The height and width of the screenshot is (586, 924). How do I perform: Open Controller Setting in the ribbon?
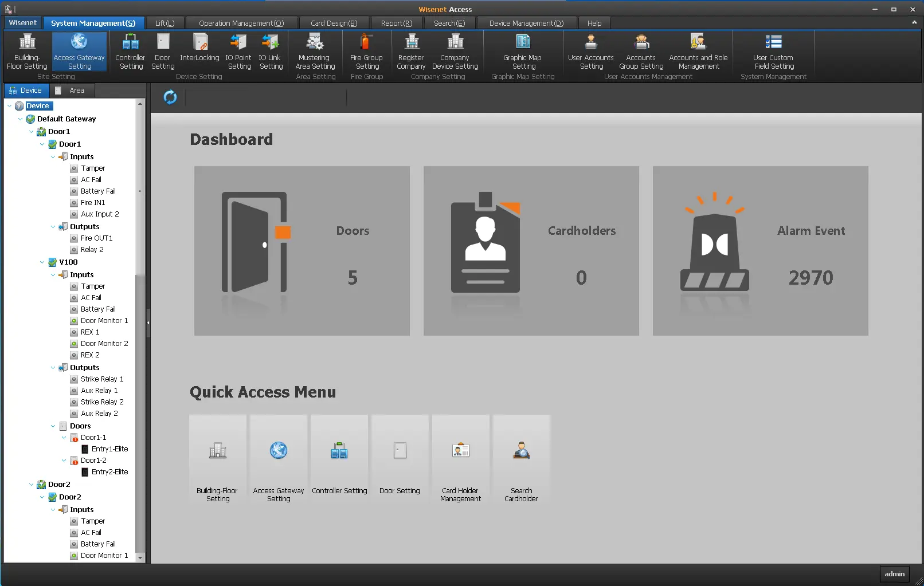130,51
